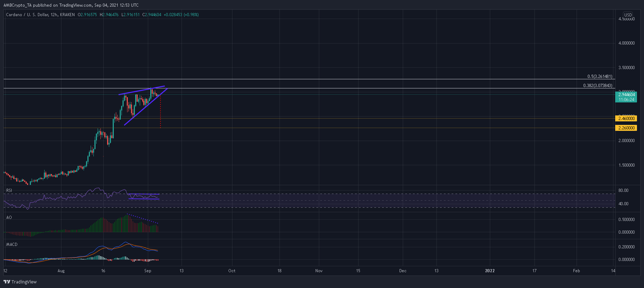The image size is (644, 288).
Task: Select the low value L2.916151
Action: click(131, 15)
